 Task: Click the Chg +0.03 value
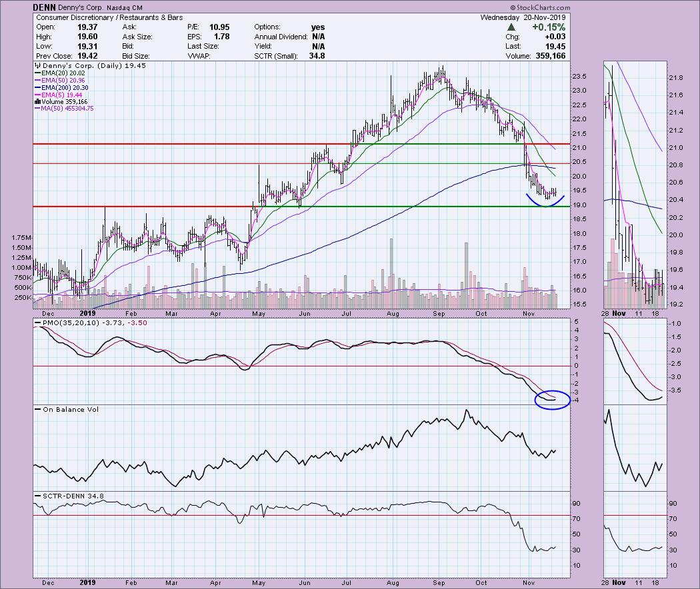(555, 37)
